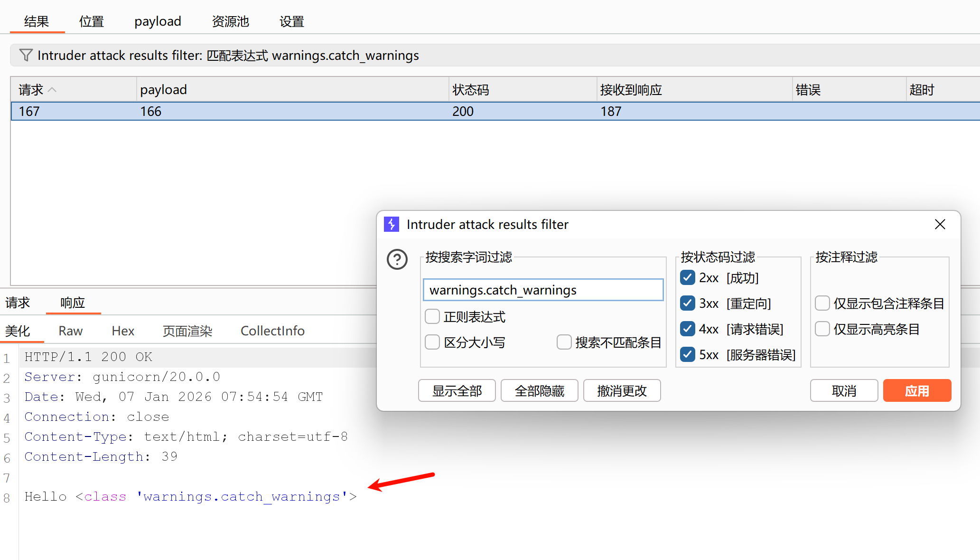Enable 仅显示高亮条目 checkbox

click(x=822, y=329)
